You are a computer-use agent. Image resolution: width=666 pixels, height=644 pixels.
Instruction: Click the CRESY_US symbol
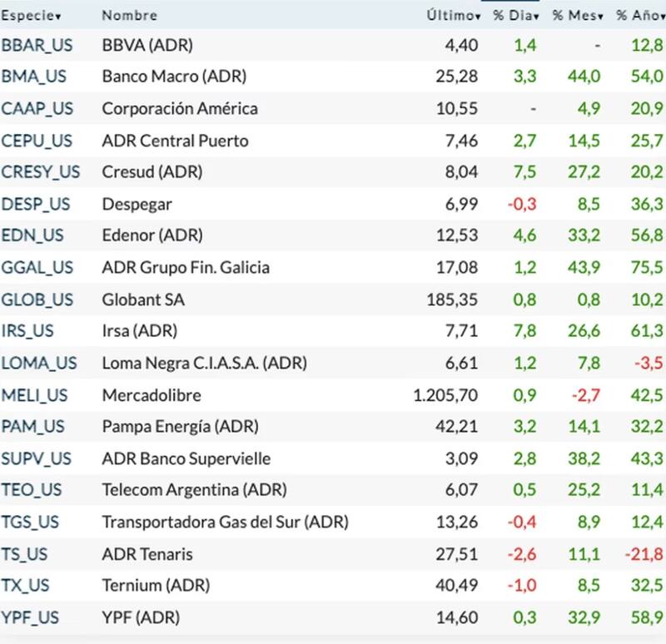[41, 172]
